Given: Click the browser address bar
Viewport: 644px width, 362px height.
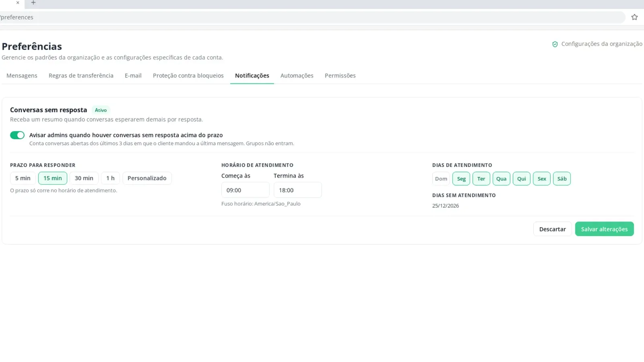Looking at the screenshot, I should [312, 17].
